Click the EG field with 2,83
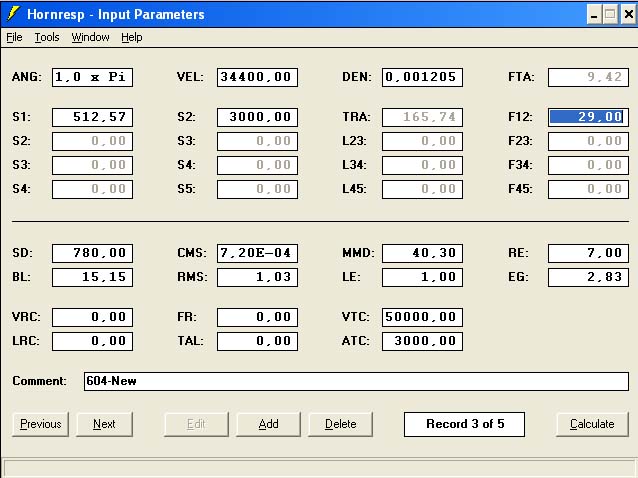Viewport: 638px width, 478px height. click(588, 277)
